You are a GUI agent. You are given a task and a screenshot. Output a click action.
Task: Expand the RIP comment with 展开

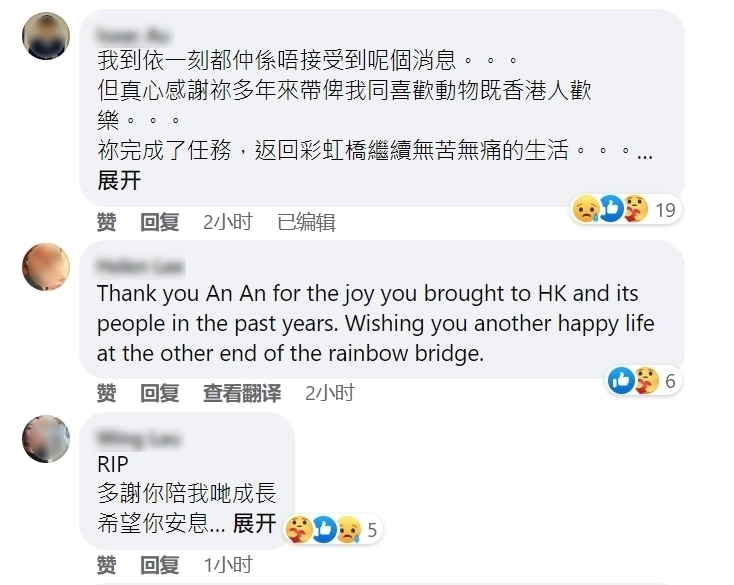tap(254, 522)
